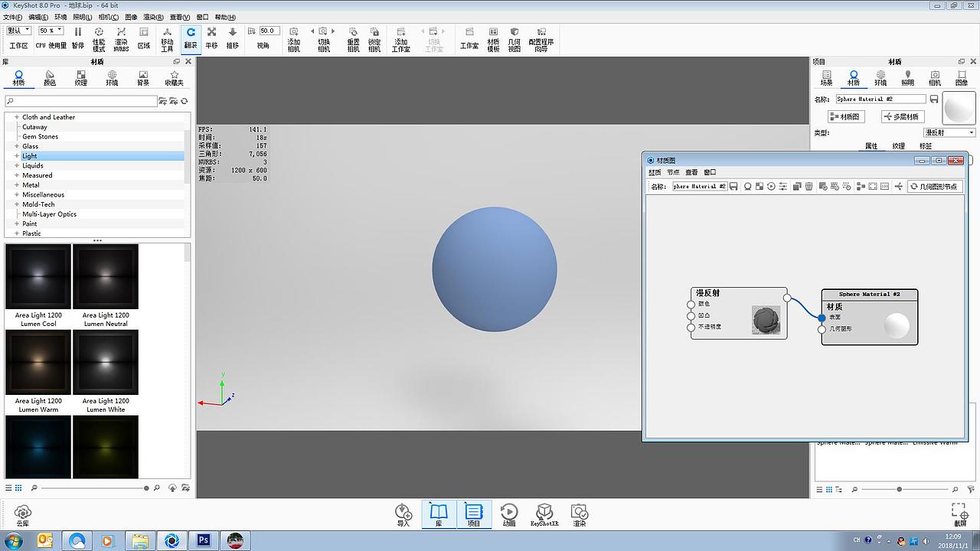Expand the Liquids category
Viewport: 980px width, 551px height.
click(x=16, y=165)
